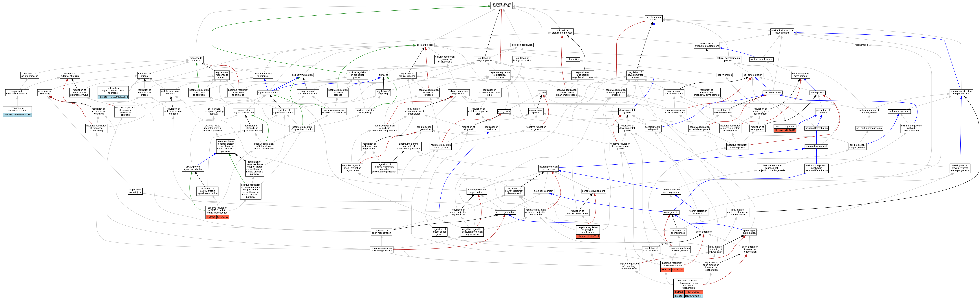Click the 'neuron differentiation' node

(x=816, y=128)
